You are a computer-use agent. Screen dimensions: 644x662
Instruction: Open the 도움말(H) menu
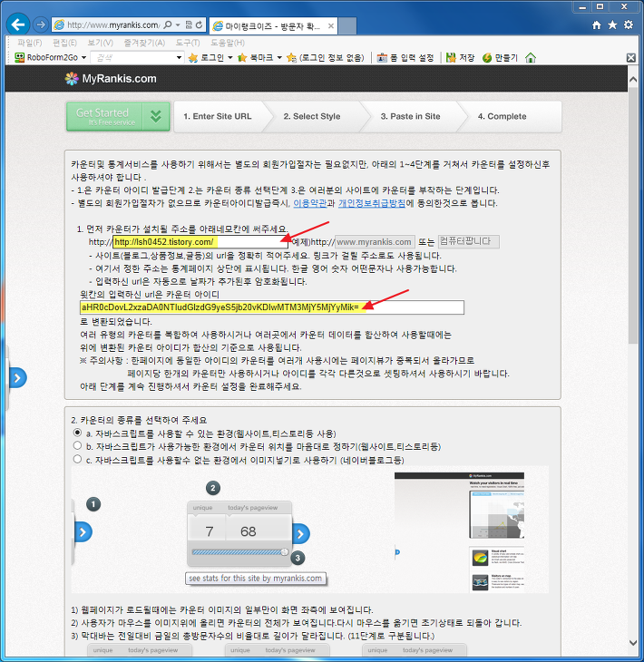(x=228, y=43)
